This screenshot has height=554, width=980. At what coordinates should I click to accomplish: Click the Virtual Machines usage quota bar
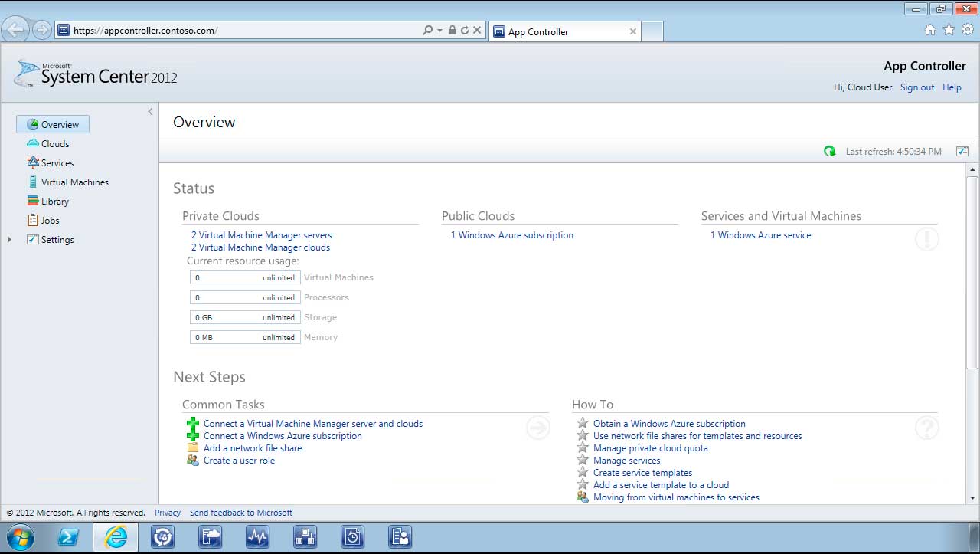pos(245,277)
